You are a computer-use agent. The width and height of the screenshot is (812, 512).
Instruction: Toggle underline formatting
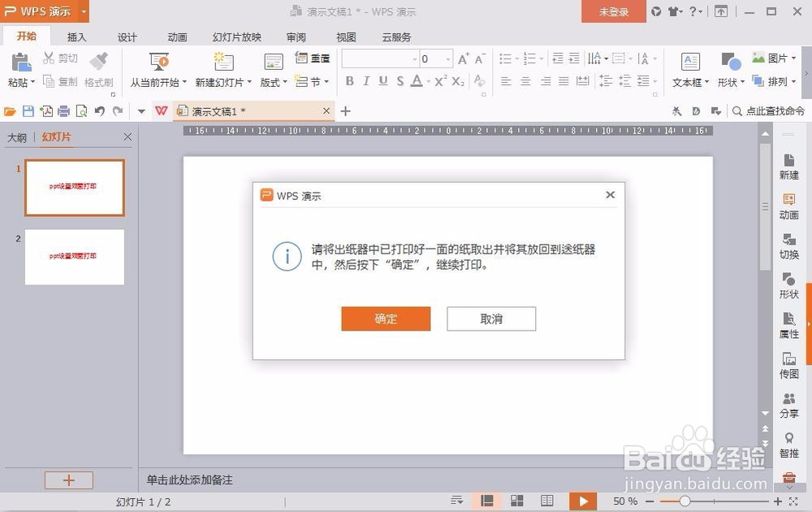(382, 80)
